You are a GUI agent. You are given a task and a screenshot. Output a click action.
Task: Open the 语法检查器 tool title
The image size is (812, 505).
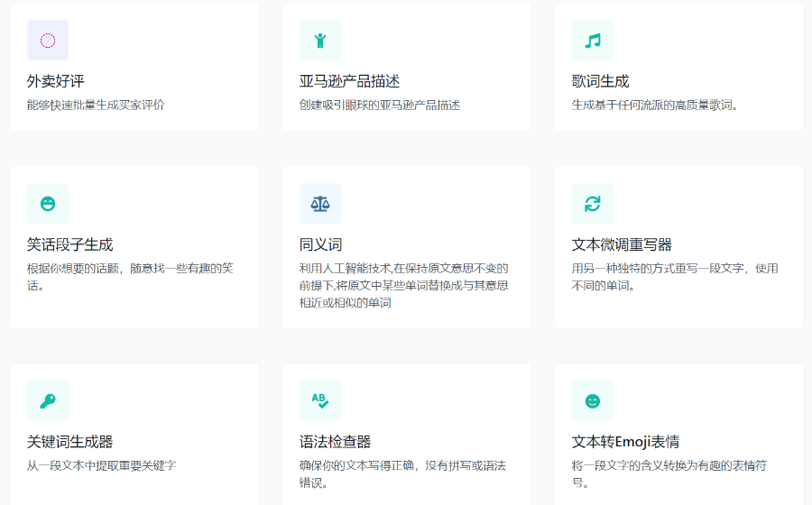click(335, 442)
